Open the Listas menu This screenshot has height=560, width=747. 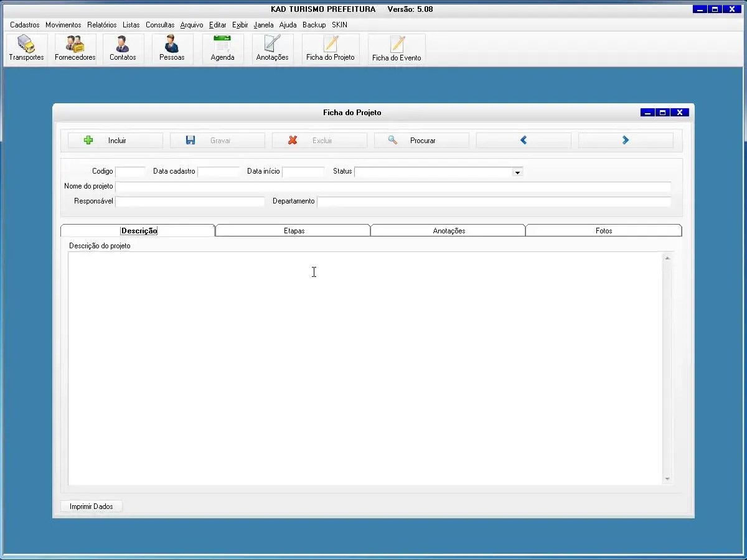131,25
